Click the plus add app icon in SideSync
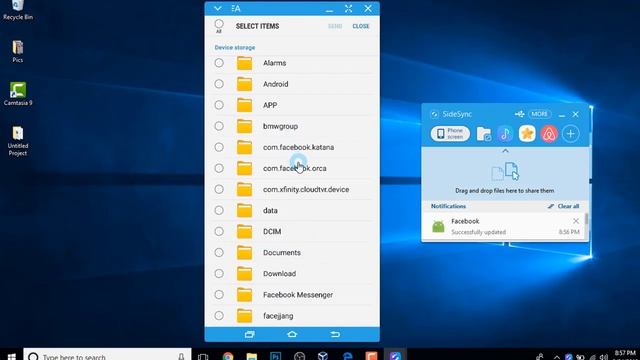The width and height of the screenshot is (640, 360). [x=571, y=133]
